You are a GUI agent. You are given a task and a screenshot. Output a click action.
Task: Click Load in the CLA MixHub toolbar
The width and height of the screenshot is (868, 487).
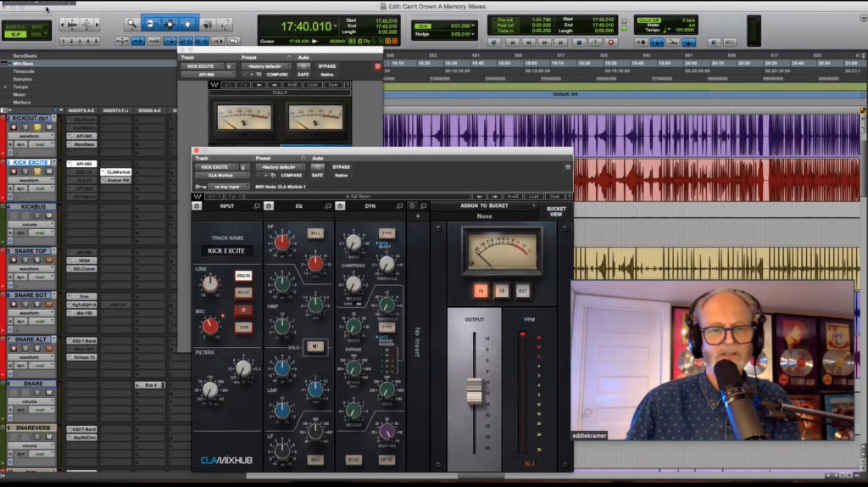point(534,196)
